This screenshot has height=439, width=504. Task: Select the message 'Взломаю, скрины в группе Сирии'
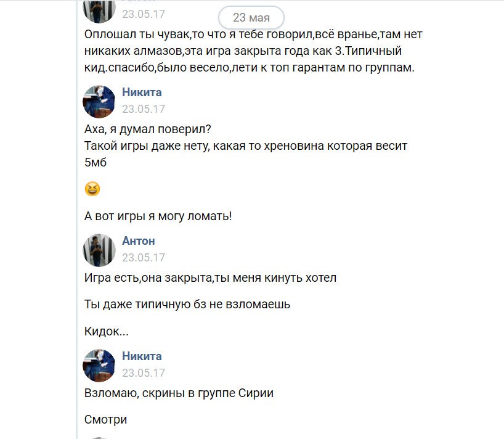178,393
